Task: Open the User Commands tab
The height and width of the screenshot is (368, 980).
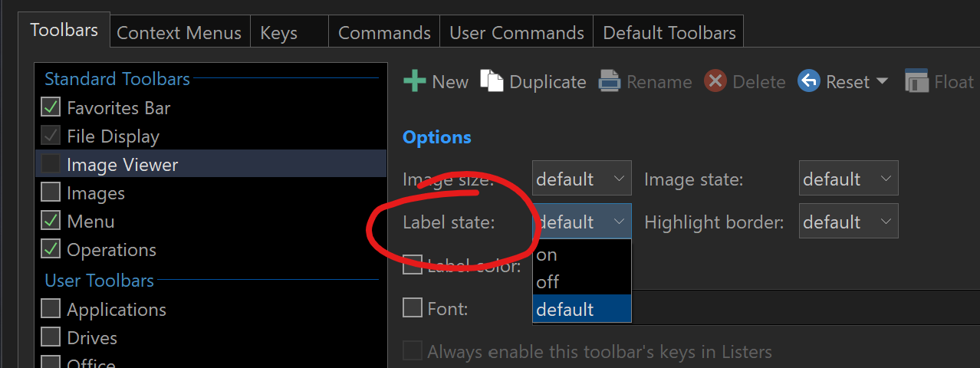Action: tap(517, 33)
